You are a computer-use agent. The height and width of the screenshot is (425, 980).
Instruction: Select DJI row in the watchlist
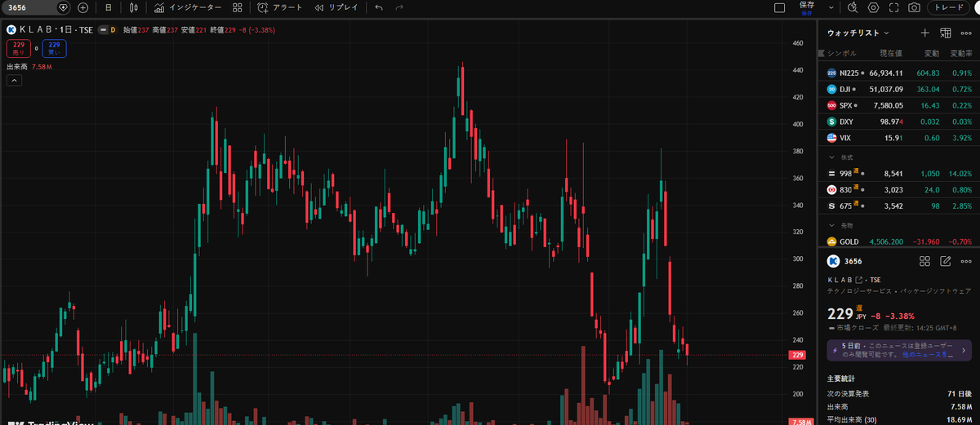tap(898, 89)
